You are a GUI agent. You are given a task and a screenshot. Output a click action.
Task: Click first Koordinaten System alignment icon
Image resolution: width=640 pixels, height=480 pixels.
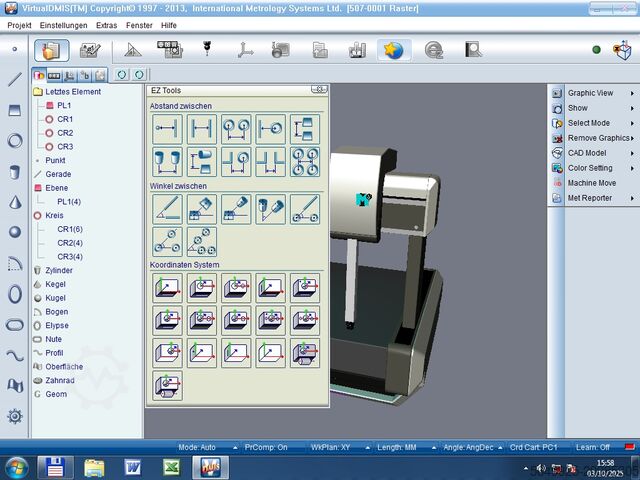tap(166, 288)
